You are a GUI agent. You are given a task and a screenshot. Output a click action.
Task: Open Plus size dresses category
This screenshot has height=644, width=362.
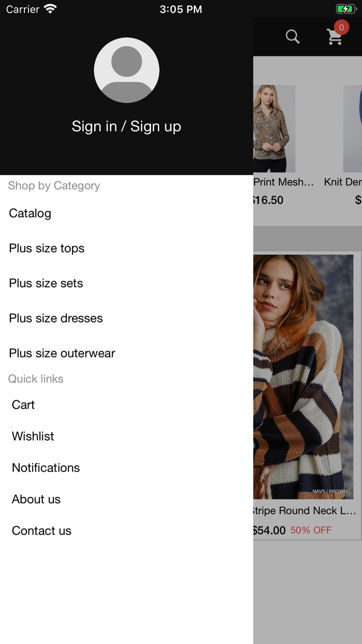coord(56,318)
